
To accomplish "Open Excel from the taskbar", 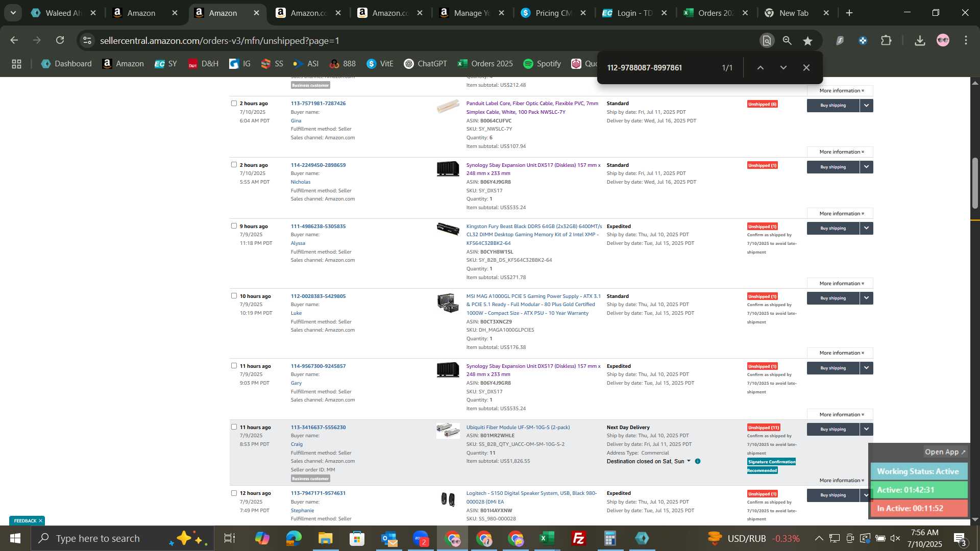I will (x=547, y=538).
